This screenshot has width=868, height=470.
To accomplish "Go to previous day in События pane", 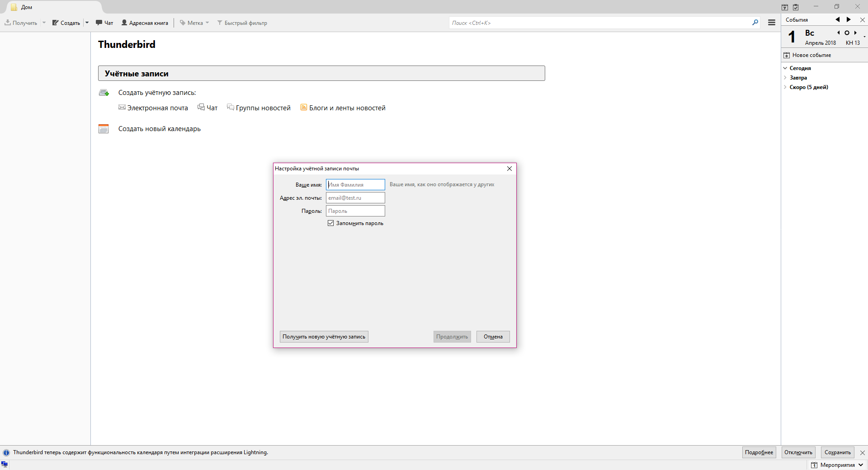I will point(837,19).
